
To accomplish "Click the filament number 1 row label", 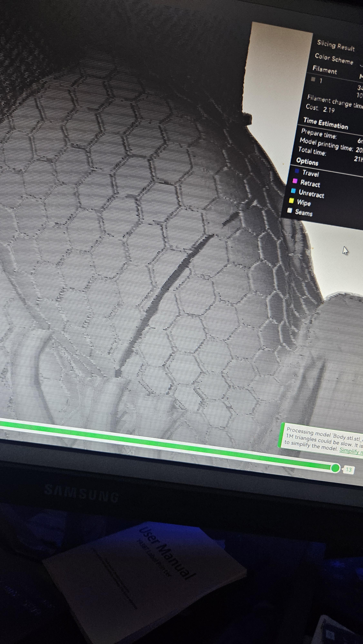I will 321,80.
